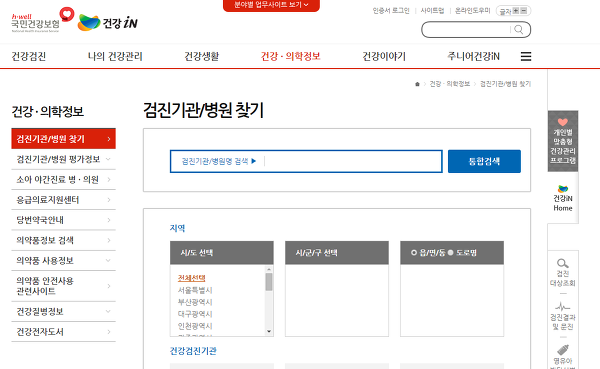Click 검진기관/병원 찾기 breadcrumb link
This screenshot has height=369, width=600.
(x=505, y=84)
